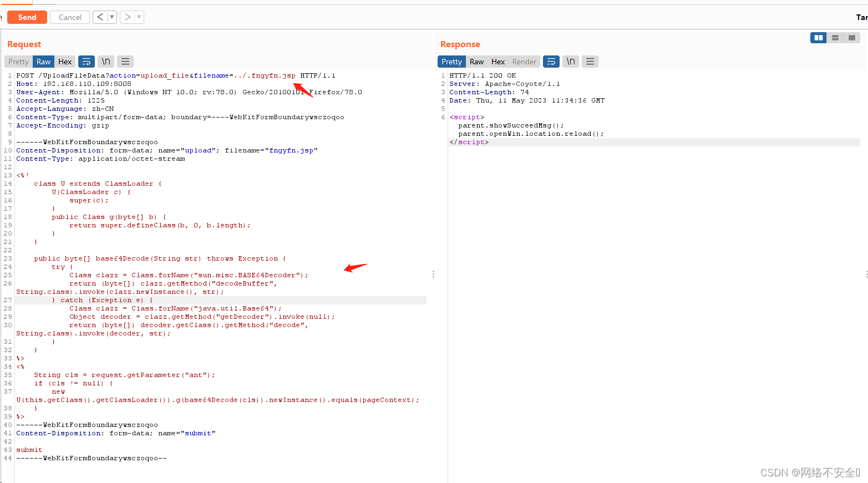Toggle non-printable characters in Response panel

pyautogui.click(x=571, y=62)
